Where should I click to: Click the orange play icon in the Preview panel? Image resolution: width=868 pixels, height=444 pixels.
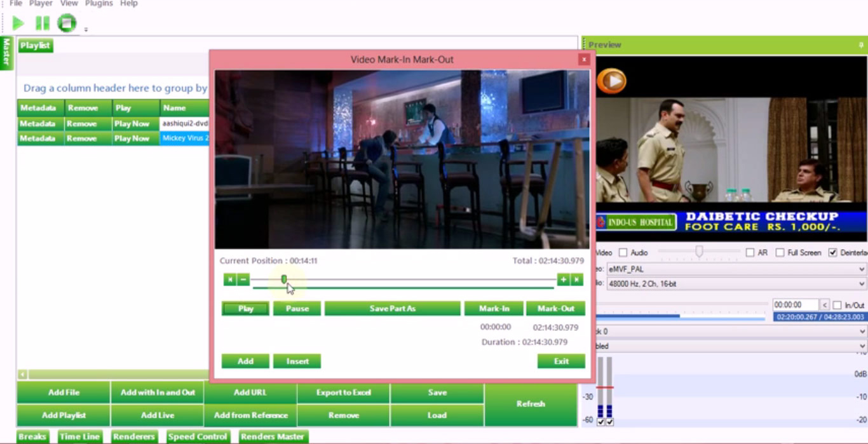612,81
